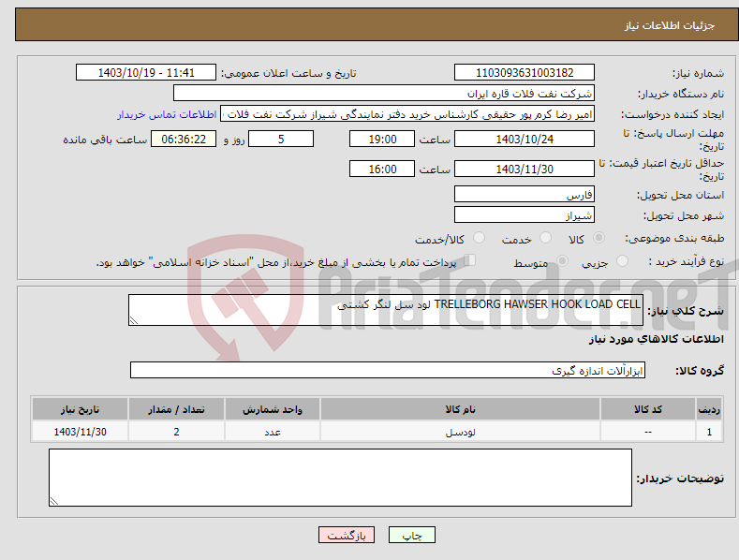Screen dimensions: 739x560
Task: Click the نام کالا column header
Action: tap(460, 409)
